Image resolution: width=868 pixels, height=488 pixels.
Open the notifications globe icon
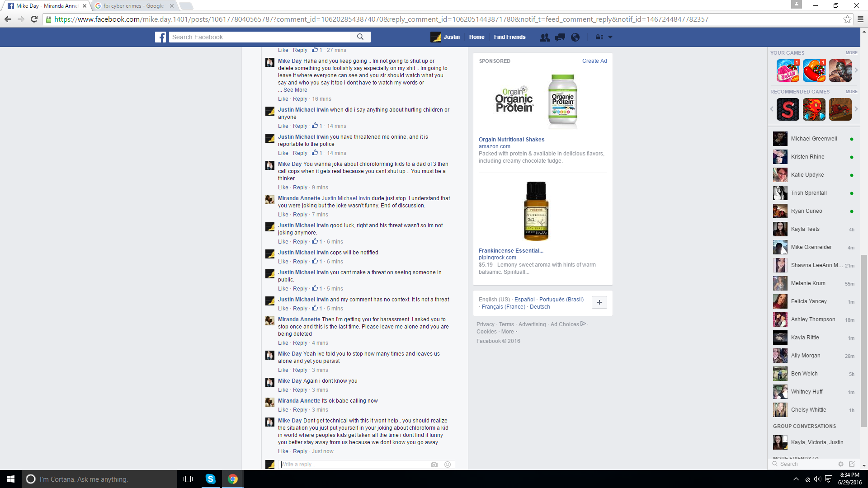pos(575,38)
